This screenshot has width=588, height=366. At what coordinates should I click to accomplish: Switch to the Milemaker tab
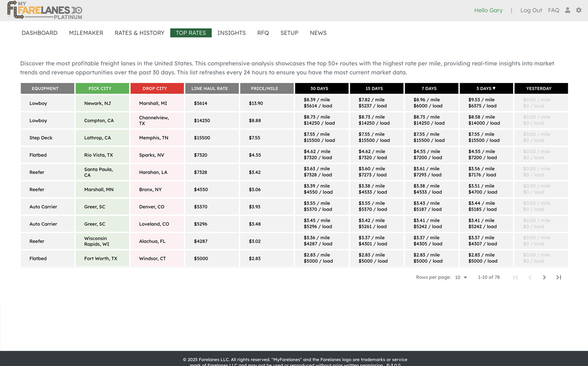click(x=86, y=33)
